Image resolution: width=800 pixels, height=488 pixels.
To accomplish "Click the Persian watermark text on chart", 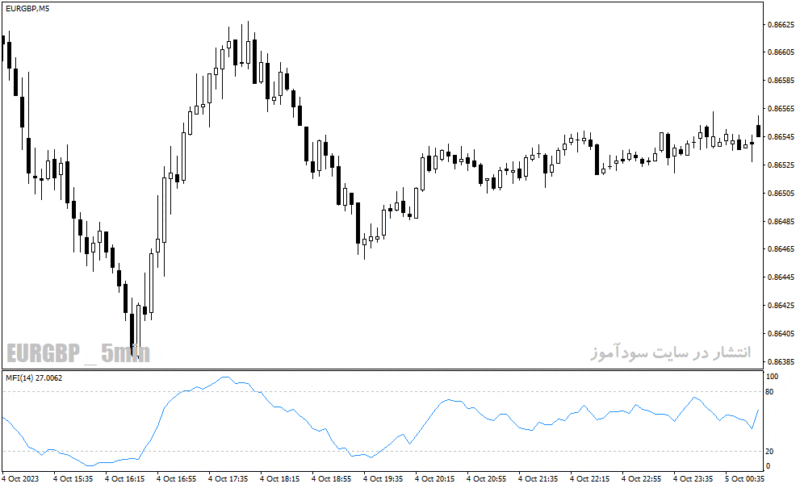I will pyautogui.click(x=671, y=352).
